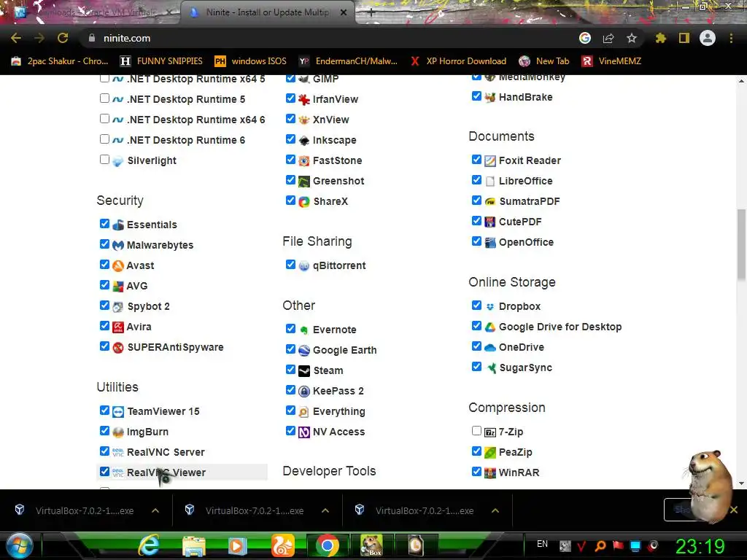Click the Steam icon
This screenshot has width=747, height=560.
304,370
